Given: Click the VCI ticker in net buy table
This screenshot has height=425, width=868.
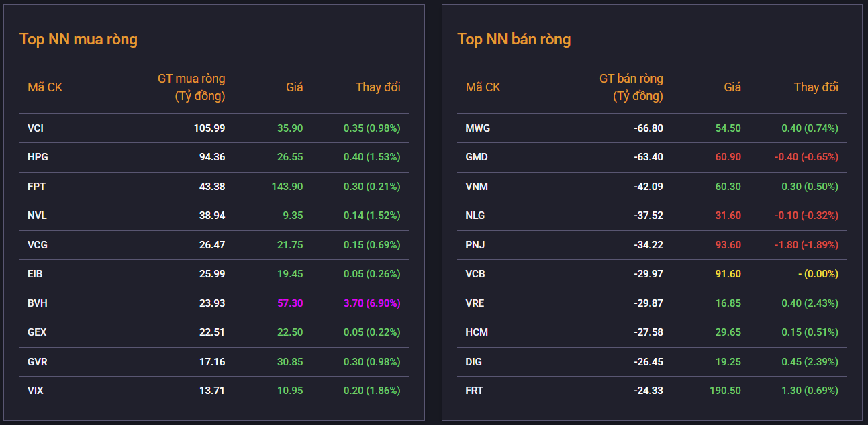Looking at the screenshot, I should (x=36, y=128).
